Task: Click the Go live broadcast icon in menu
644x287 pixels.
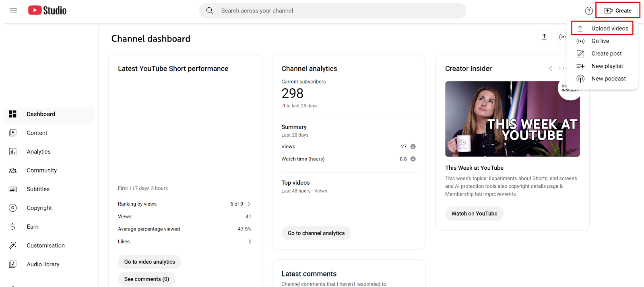Action: pyautogui.click(x=580, y=41)
